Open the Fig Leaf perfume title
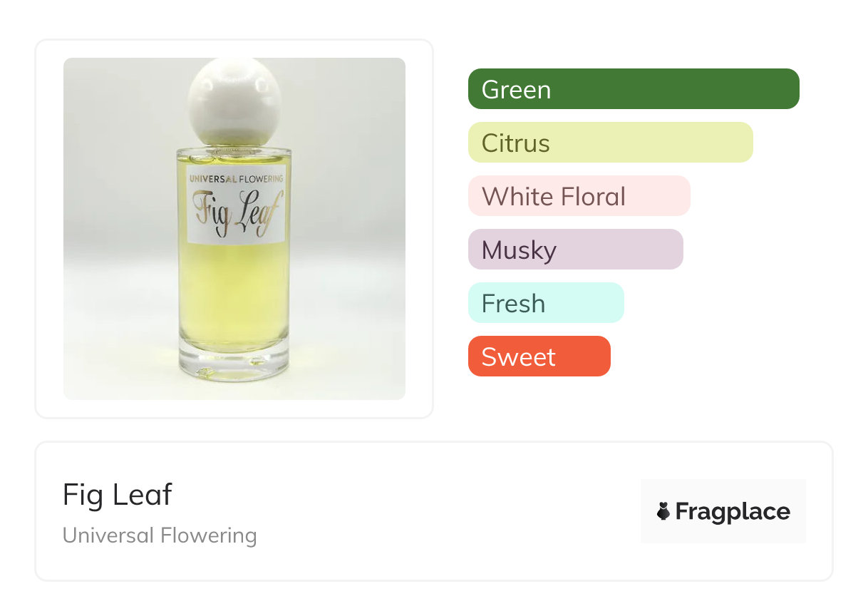This screenshot has width=868, height=616. [x=118, y=494]
